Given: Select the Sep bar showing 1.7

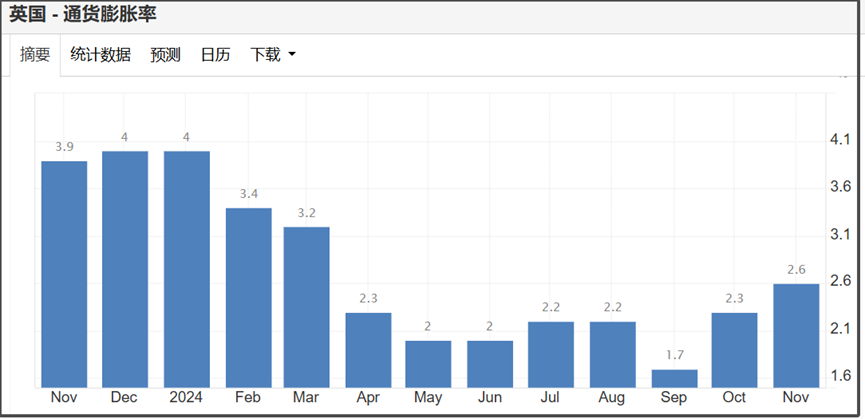Looking at the screenshot, I should (675, 378).
